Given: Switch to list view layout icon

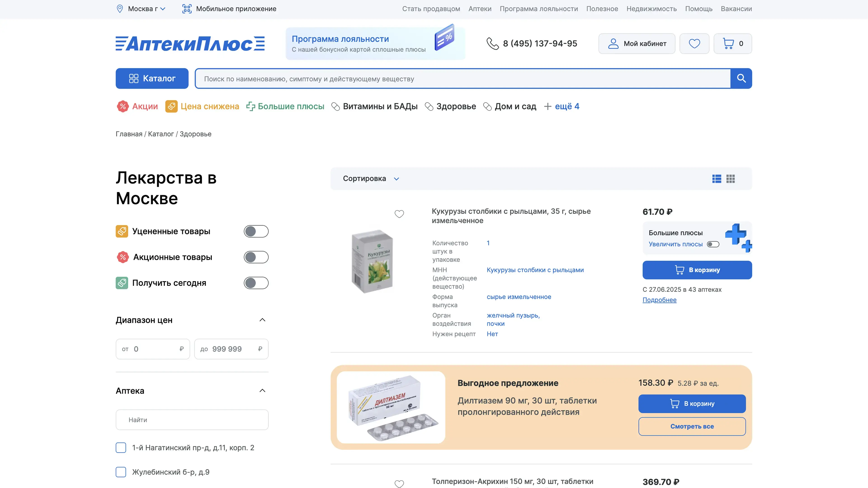Looking at the screenshot, I should [x=717, y=179].
